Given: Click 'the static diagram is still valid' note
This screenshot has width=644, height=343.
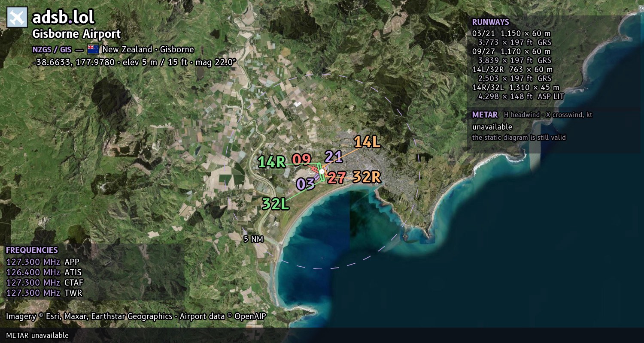Looking at the screenshot, I should pos(519,138).
